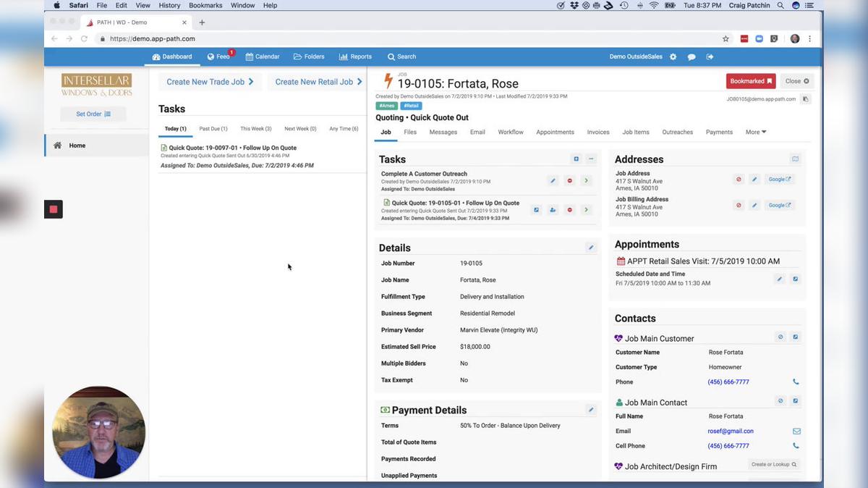Copy the JOB0105 email address with clipboard icon

[x=806, y=99]
